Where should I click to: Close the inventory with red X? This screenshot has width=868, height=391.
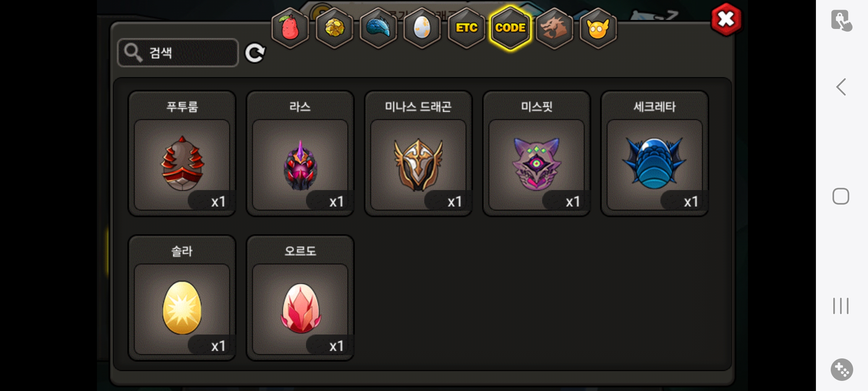[x=726, y=20]
